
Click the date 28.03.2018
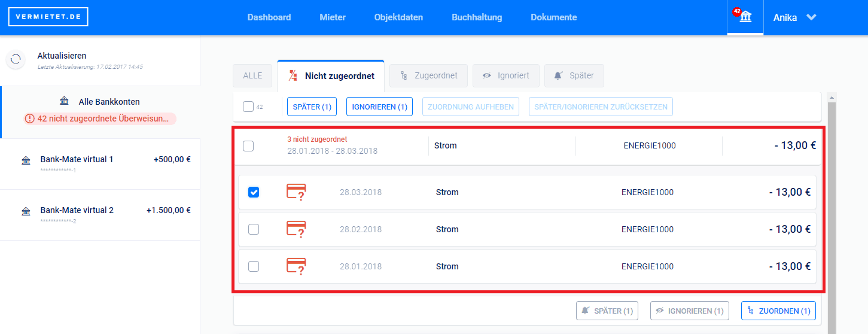click(x=361, y=192)
